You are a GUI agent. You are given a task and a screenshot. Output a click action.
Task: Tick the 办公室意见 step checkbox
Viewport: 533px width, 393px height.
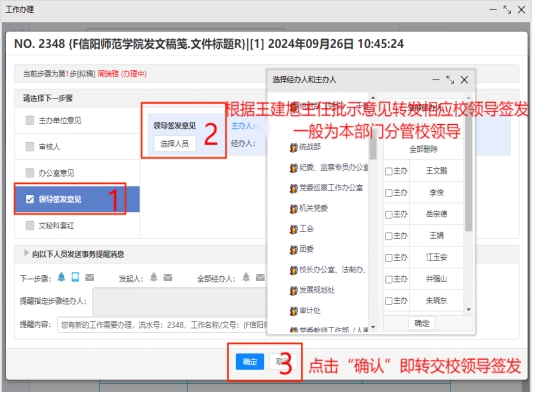tap(30, 173)
